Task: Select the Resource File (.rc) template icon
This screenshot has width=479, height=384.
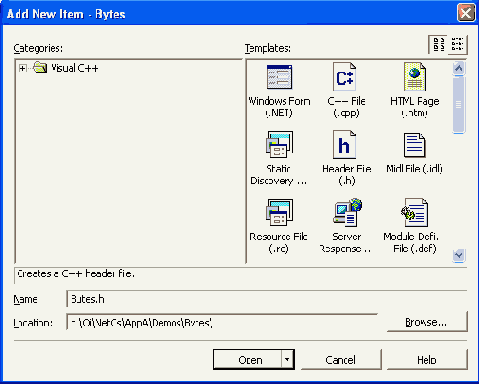Action: [x=279, y=212]
